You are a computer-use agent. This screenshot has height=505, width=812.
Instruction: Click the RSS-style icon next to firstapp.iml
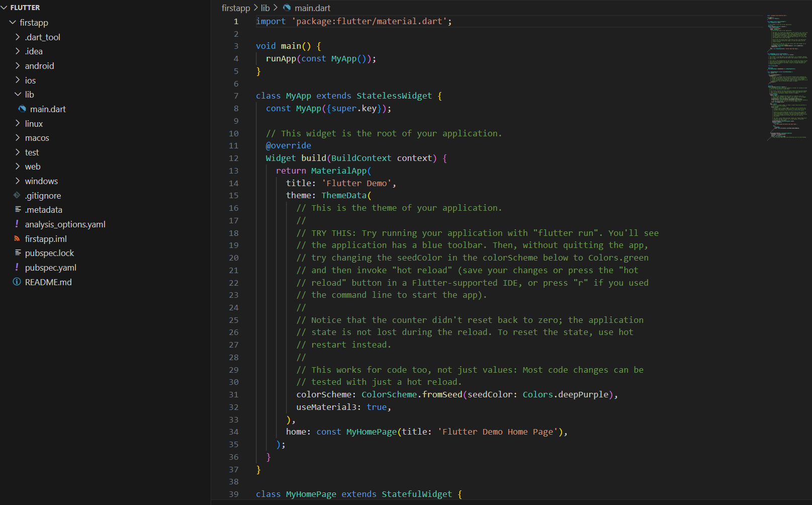17,238
